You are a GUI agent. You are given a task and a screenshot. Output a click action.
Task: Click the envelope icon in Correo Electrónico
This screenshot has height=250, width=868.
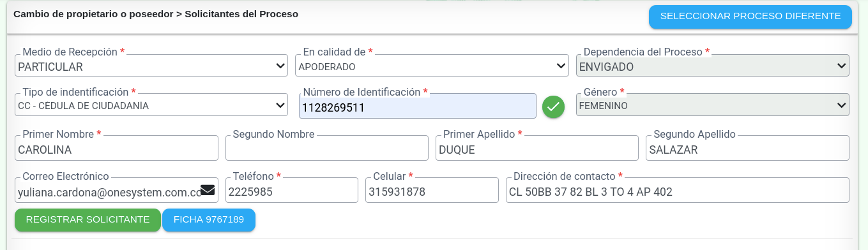[208, 189]
